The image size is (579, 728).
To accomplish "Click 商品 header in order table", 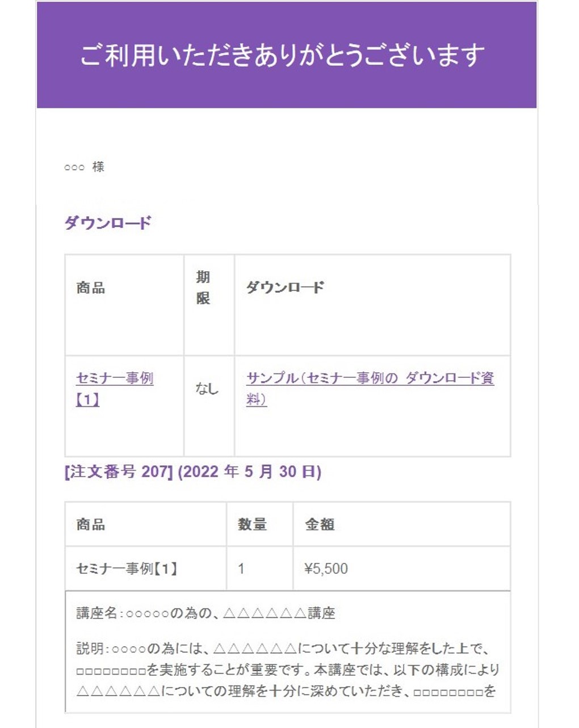I will (91, 524).
